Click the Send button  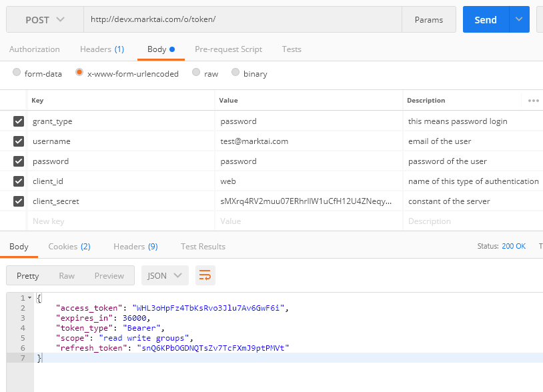point(486,19)
